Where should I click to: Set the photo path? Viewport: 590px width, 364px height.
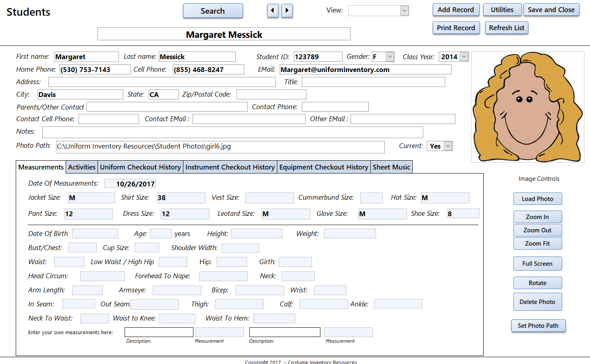point(538,326)
